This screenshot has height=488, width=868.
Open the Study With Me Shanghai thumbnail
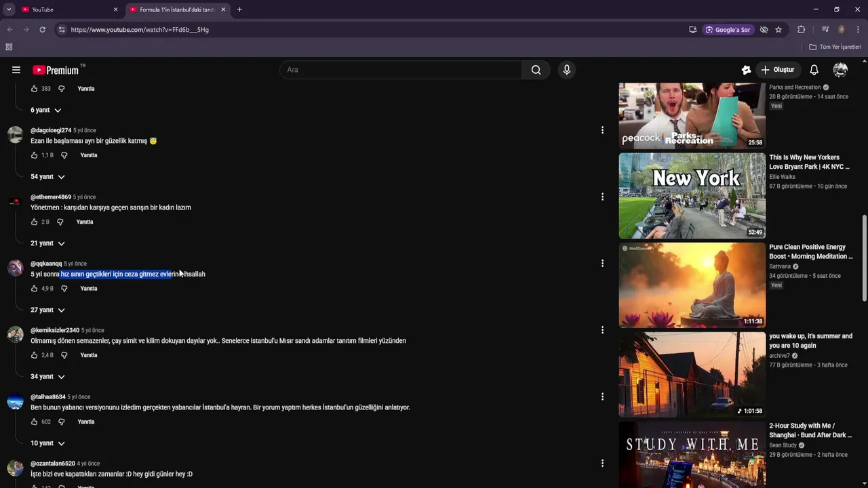click(x=692, y=454)
